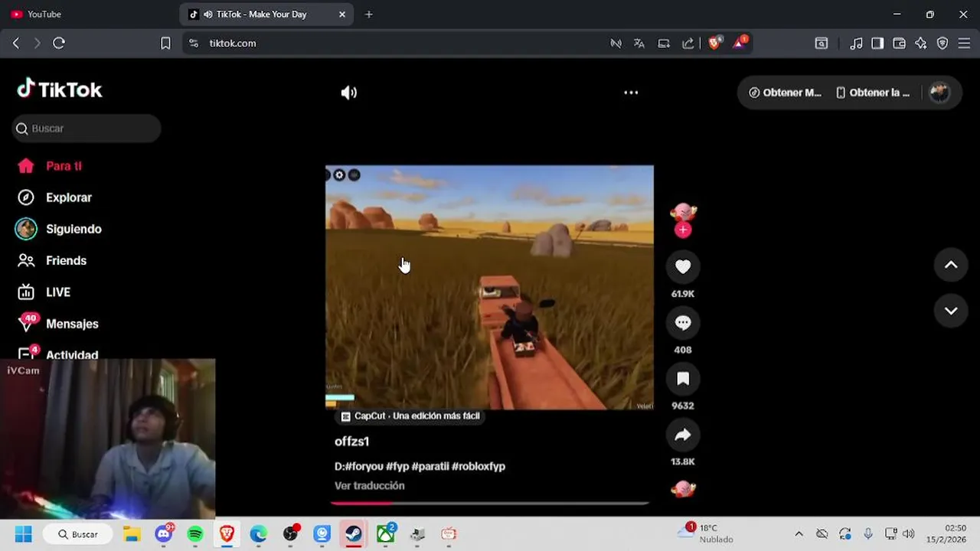Click the browser share page icon

(688, 44)
